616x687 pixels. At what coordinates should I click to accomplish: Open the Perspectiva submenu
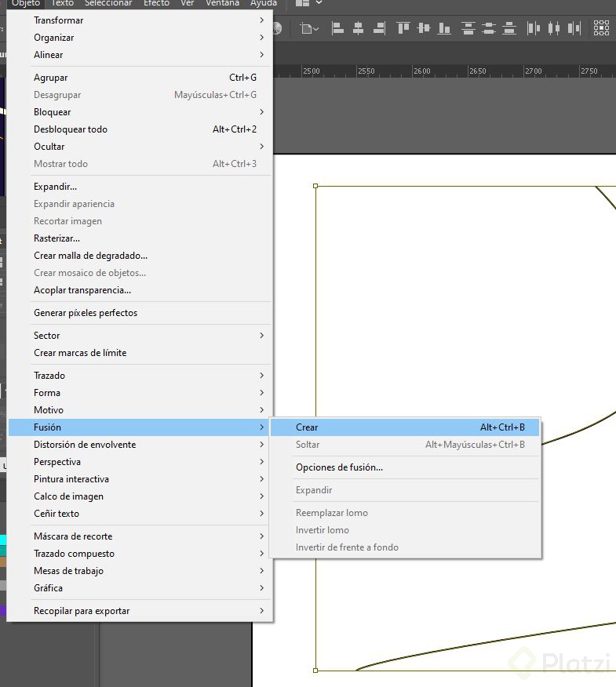140,462
